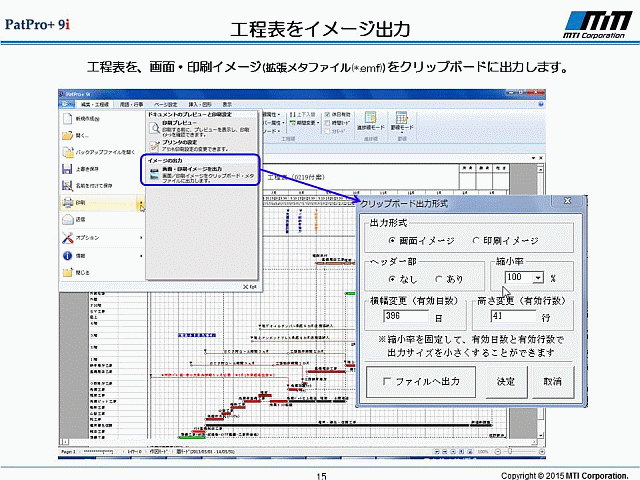This screenshot has height=480, width=640.
Task: Click the Exit button at menu bottom
Action: click(250, 287)
